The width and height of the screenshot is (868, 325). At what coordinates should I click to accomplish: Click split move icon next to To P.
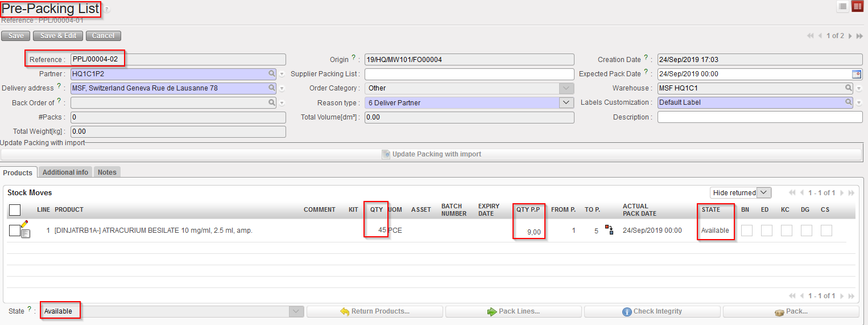(609, 229)
